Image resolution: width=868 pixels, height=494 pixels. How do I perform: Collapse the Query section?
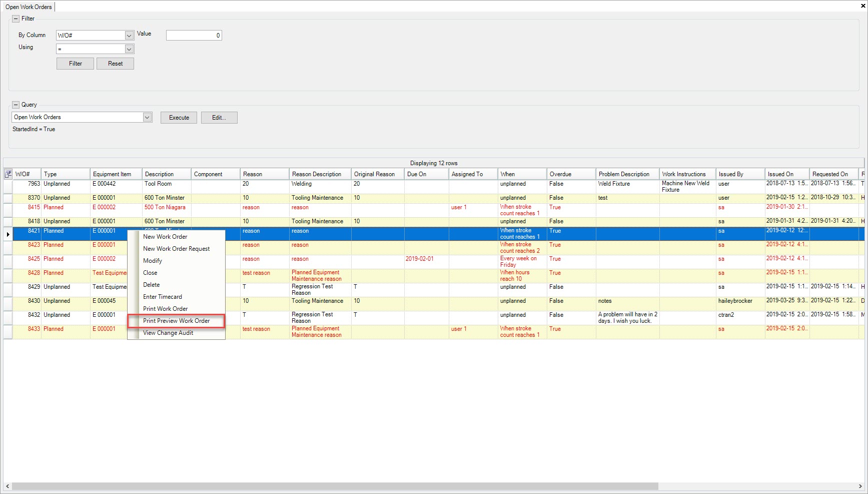[16, 105]
